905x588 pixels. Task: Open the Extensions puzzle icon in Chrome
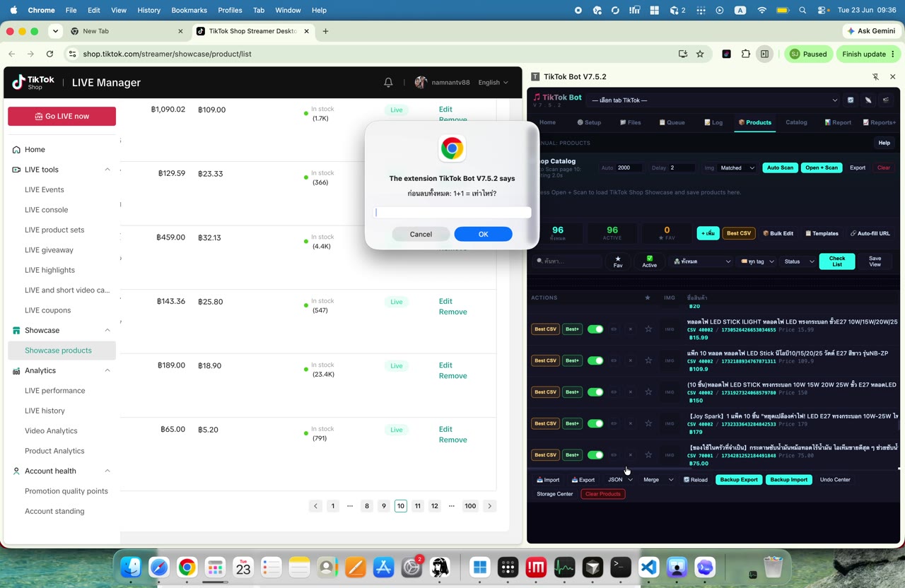(746, 54)
